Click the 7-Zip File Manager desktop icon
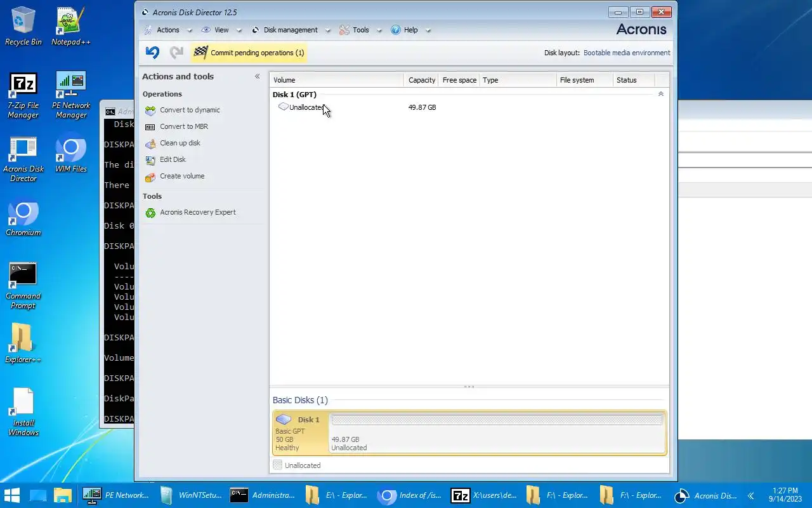Viewport: 812px width, 508px height. tap(23, 95)
